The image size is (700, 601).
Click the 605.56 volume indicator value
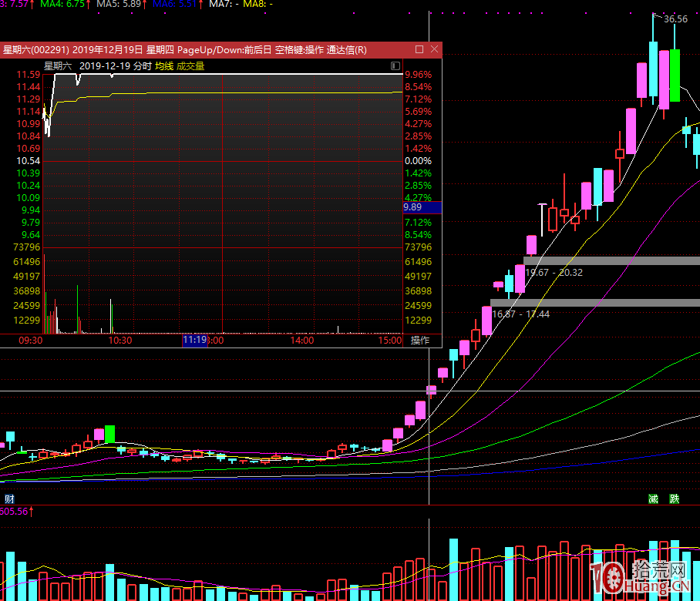17,511
